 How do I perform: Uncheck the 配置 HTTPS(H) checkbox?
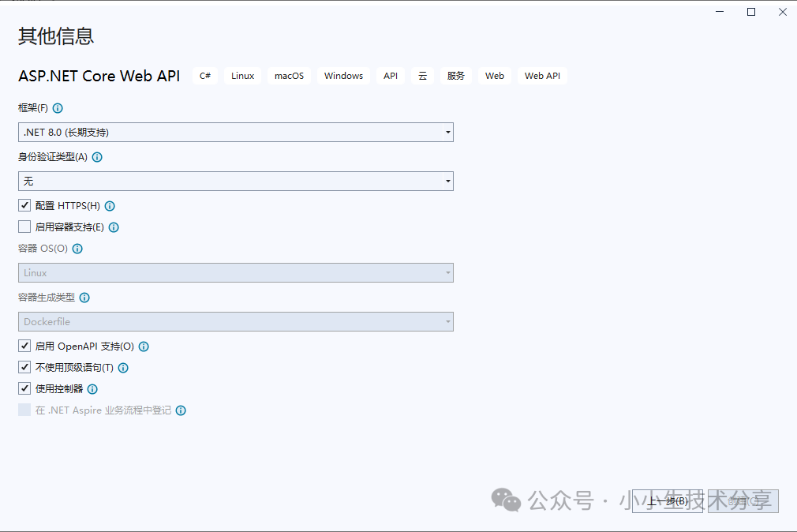point(24,205)
